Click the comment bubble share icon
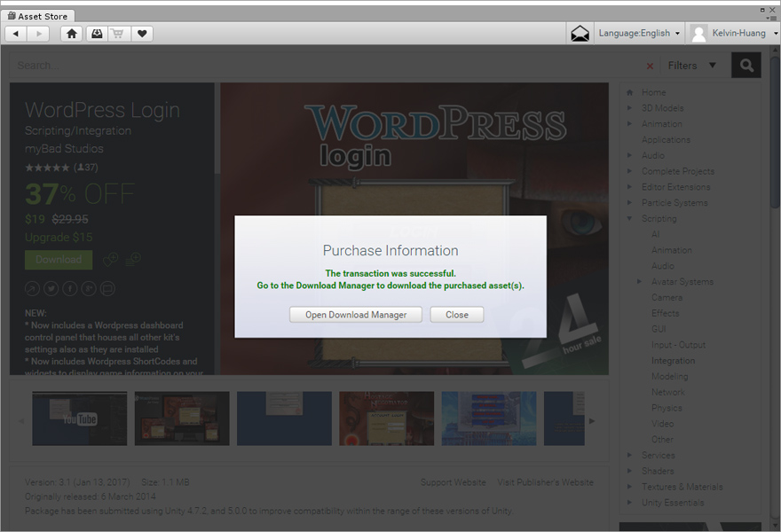 (107, 288)
